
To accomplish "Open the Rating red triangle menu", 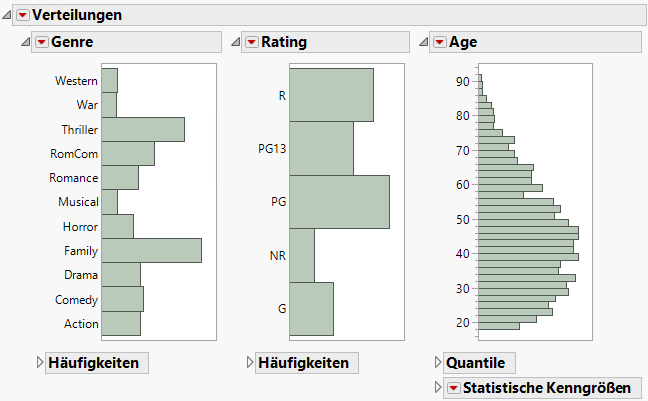I will point(251,42).
